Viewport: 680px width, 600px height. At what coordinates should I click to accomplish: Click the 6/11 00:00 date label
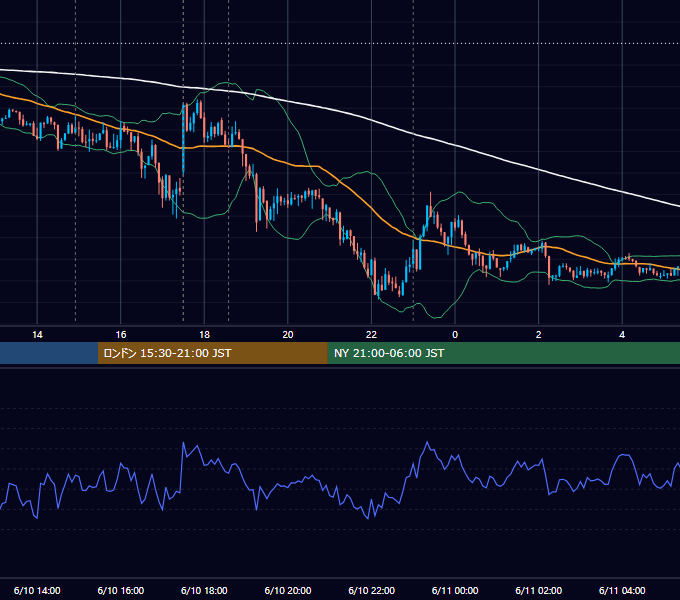coord(455,590)
